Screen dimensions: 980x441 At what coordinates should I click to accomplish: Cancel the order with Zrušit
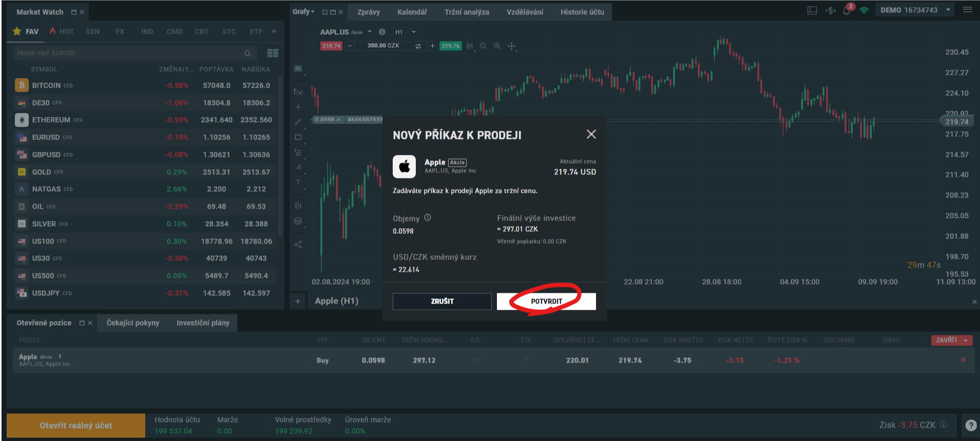[x=442, y=302]
